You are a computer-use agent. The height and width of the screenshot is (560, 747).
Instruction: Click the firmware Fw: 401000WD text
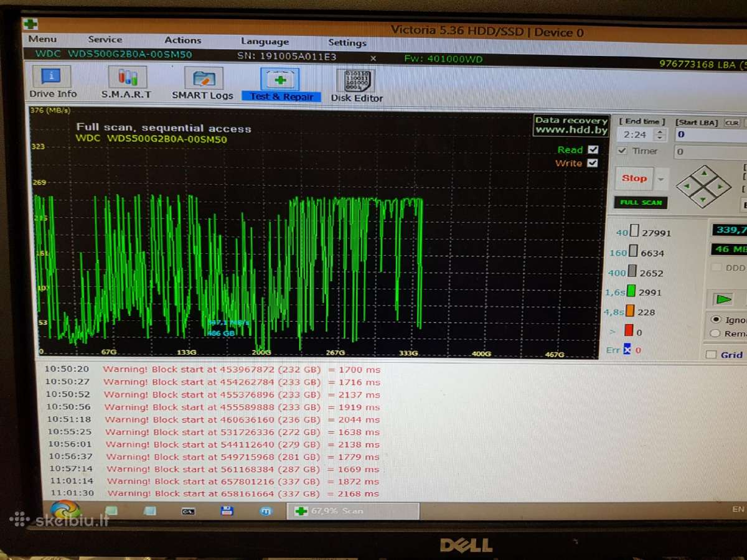[443, 59]
